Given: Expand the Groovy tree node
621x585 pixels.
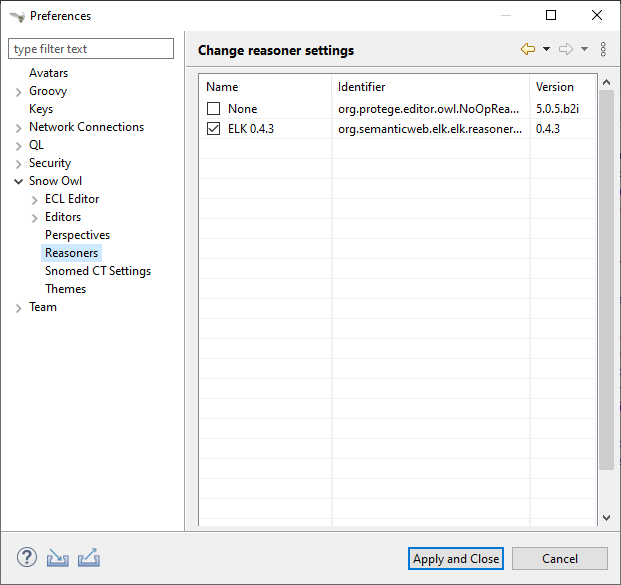Looking at the screenshot, I should pos(19,92).
